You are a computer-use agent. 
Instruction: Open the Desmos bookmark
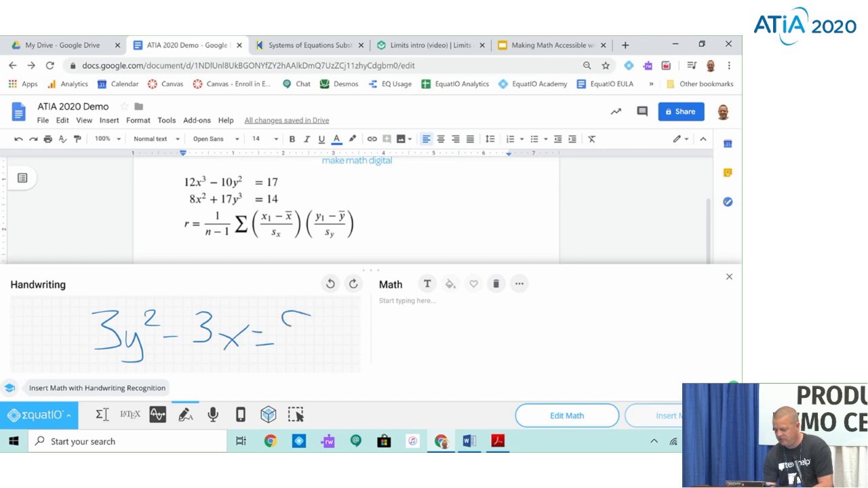point(338,84)
